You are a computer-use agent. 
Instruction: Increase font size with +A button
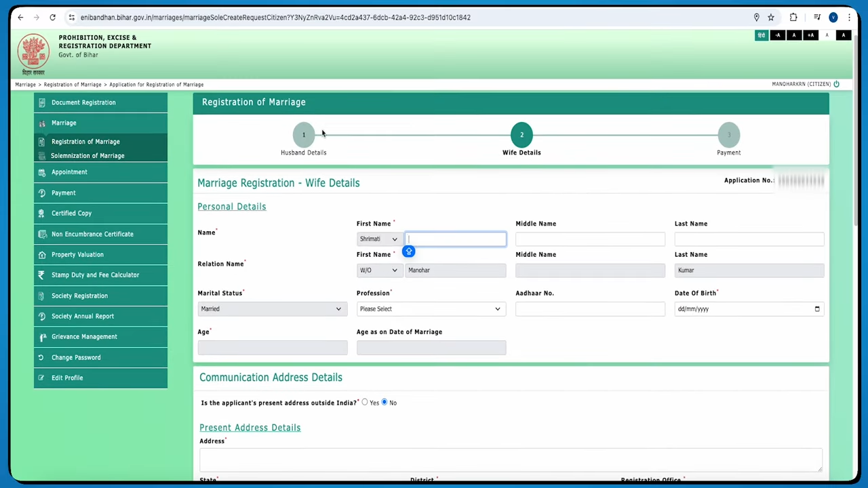pos(810,35)
